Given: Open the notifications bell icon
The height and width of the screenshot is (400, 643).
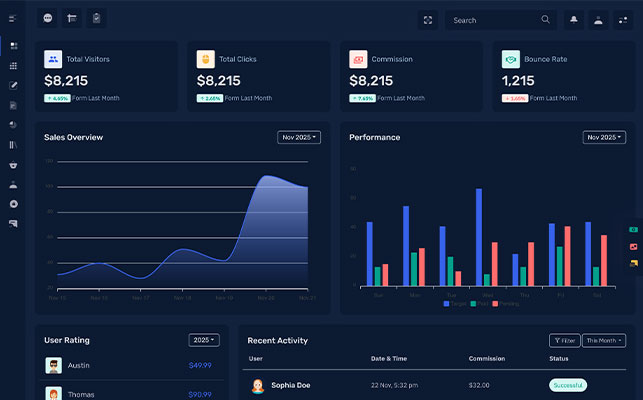Looking at the screenshot, I should 574,20.
